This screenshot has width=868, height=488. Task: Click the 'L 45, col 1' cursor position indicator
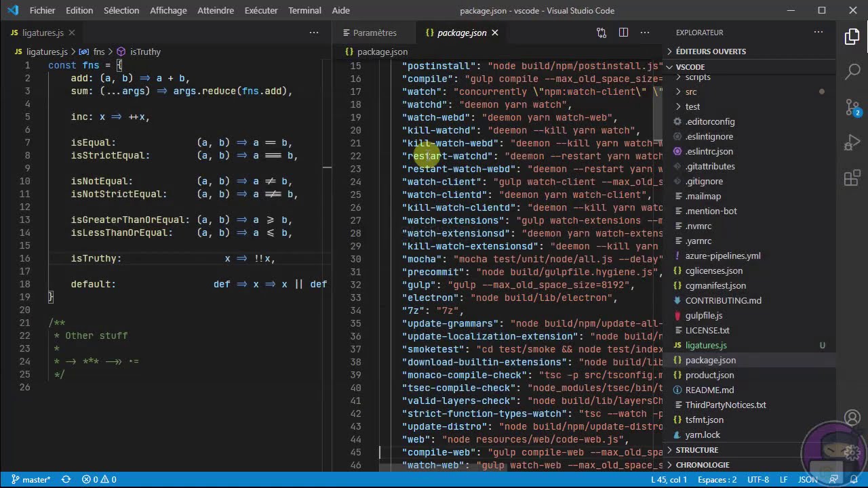tap(669, 479)
